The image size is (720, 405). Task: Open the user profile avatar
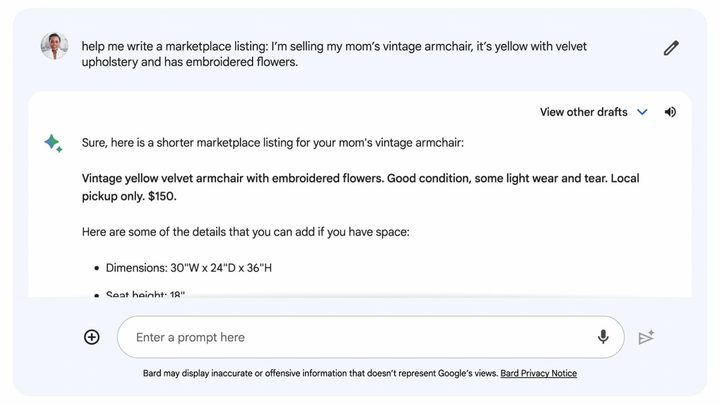click(x=54, y=46)
